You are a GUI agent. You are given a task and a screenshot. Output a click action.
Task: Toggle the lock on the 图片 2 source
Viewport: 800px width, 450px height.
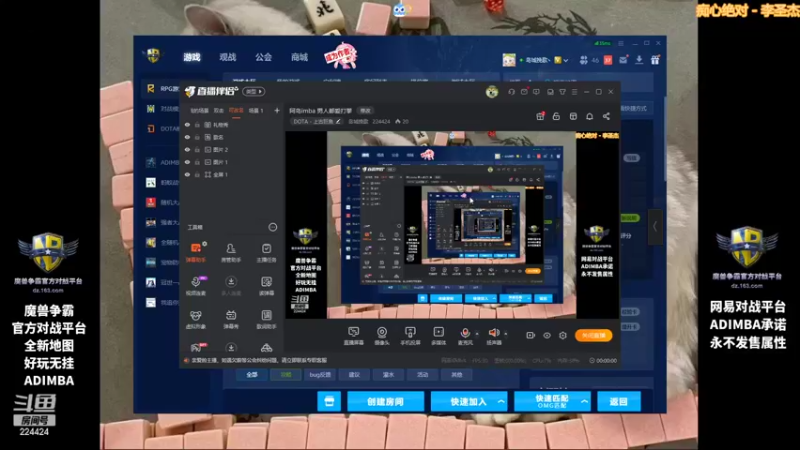pos(197,149)
